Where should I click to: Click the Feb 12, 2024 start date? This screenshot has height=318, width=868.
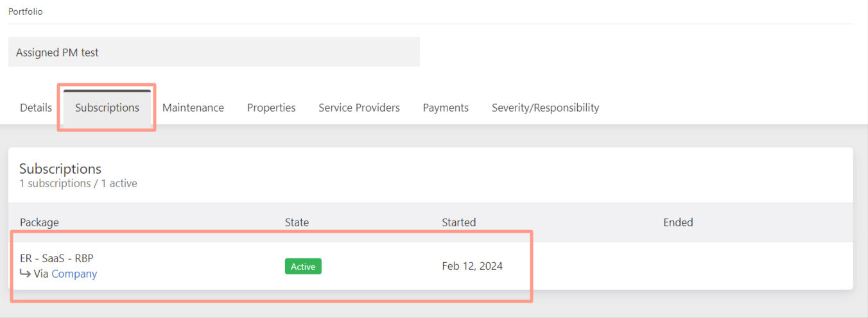coord(473,266)
